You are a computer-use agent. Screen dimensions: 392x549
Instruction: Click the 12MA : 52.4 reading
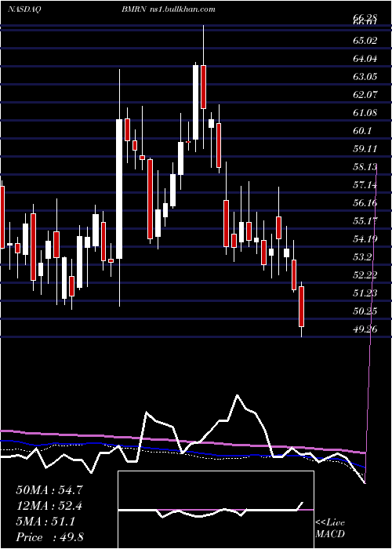pyautogui.click(x=49, y=506)
